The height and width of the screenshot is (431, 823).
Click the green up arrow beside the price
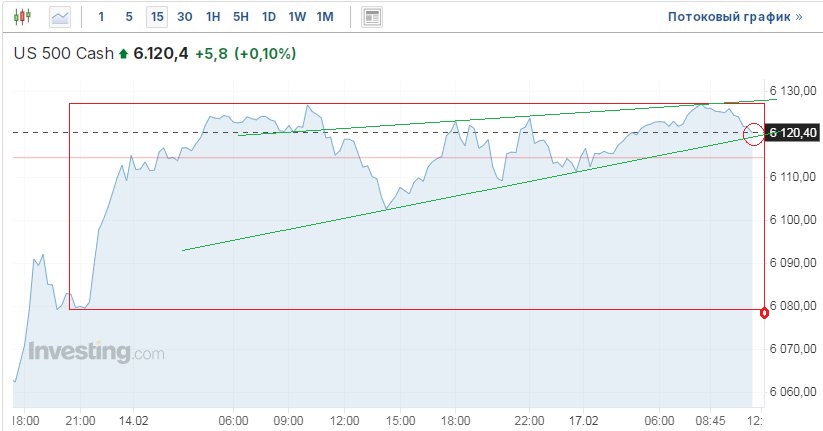pyautogui.click(x=123, y=54)
